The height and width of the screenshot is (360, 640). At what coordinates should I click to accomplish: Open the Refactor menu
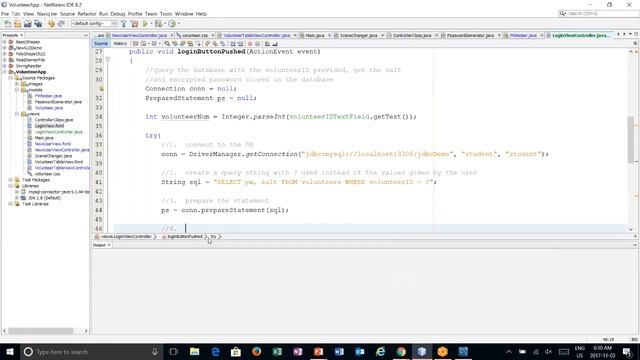coord(87,14)
